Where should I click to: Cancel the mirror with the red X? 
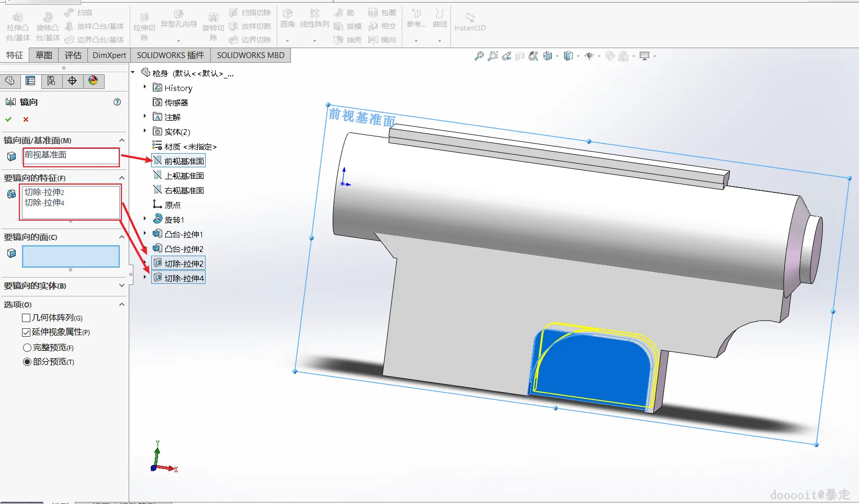pyautogui.click(x=26, y=119)
